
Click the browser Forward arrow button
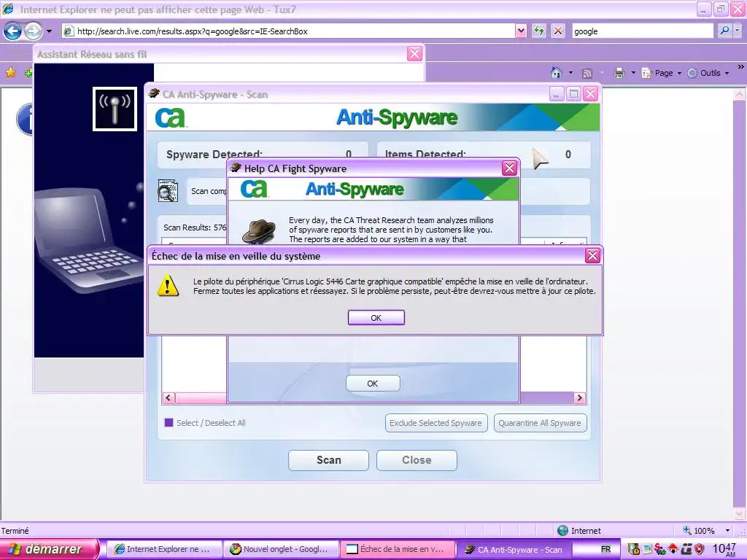click(33, 31)
